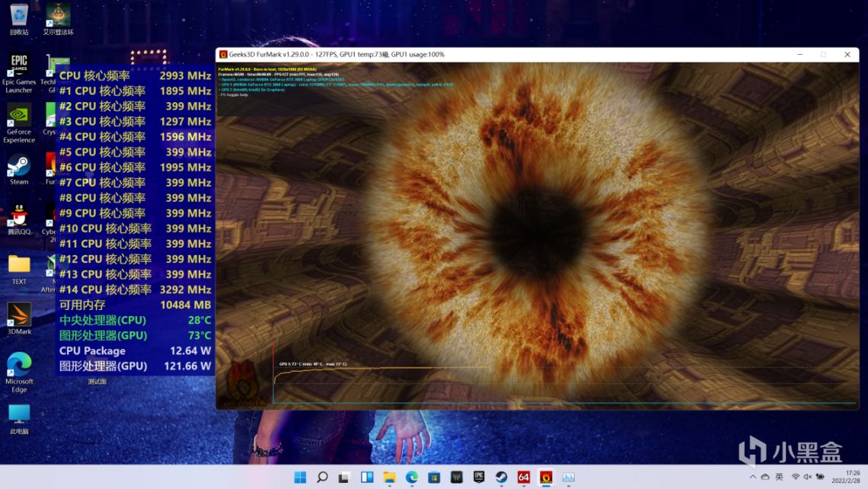Image resolution: width=868 pixels, height=489 pixels.
Task: Select the '#4 CPU 核心频率 1596 MHz' row
Action: pos(135,137)
